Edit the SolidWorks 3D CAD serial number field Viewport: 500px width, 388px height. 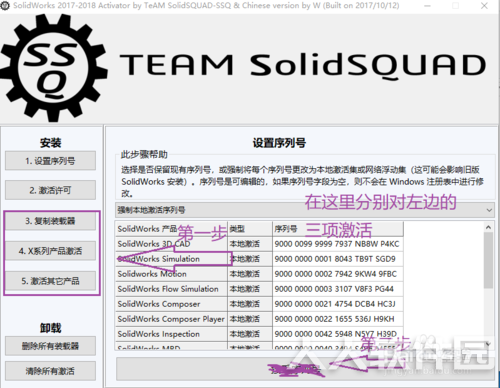(x=338, y=244)
